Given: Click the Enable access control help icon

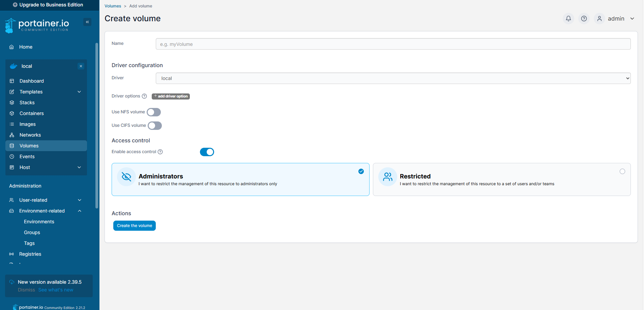Looking at the screenshot, I should click(x=160, y=152).
